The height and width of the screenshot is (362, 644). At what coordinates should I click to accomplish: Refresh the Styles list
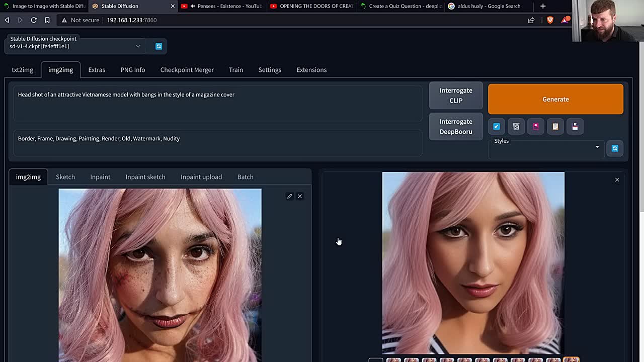(x=615, y=148)
